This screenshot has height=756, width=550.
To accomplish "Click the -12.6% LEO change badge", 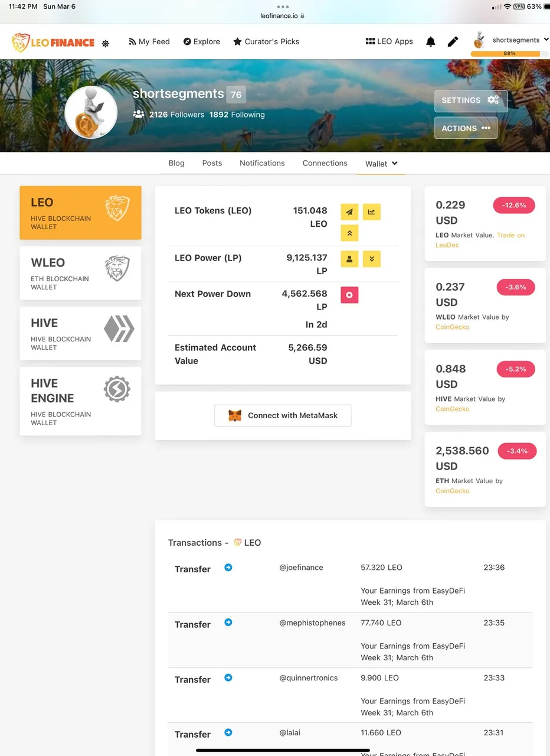I will 514,206.
